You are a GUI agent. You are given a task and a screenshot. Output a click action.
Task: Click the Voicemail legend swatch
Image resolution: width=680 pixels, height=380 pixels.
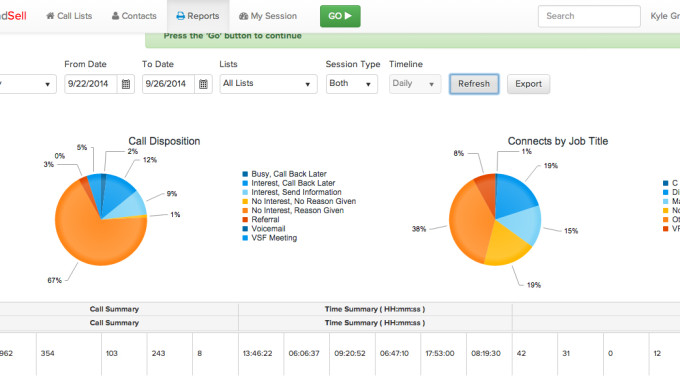click(245, 229)
